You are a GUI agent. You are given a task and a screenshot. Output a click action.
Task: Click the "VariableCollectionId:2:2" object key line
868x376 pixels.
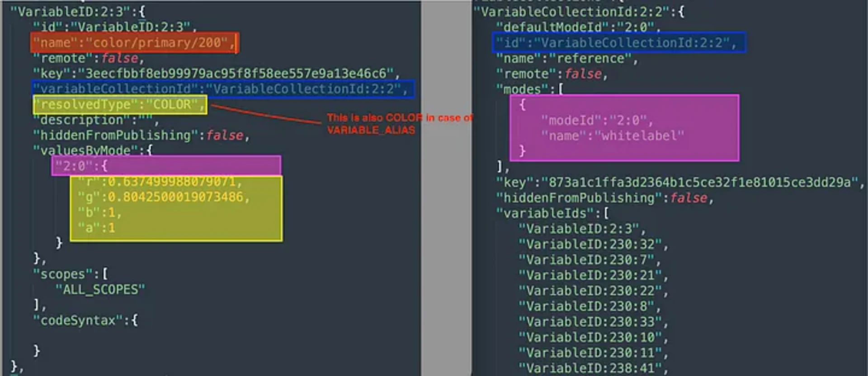click(x=579, y=12)
